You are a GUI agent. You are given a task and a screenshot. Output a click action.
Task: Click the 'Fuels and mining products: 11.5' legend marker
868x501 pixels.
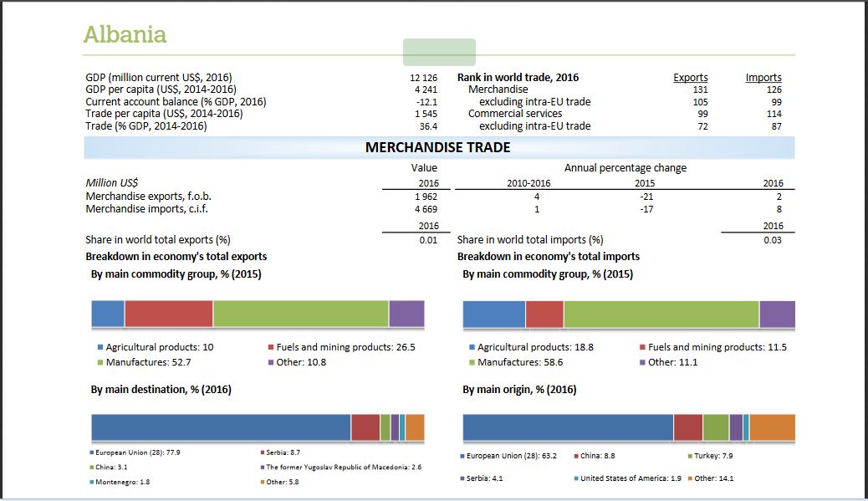tap(642, 347)
